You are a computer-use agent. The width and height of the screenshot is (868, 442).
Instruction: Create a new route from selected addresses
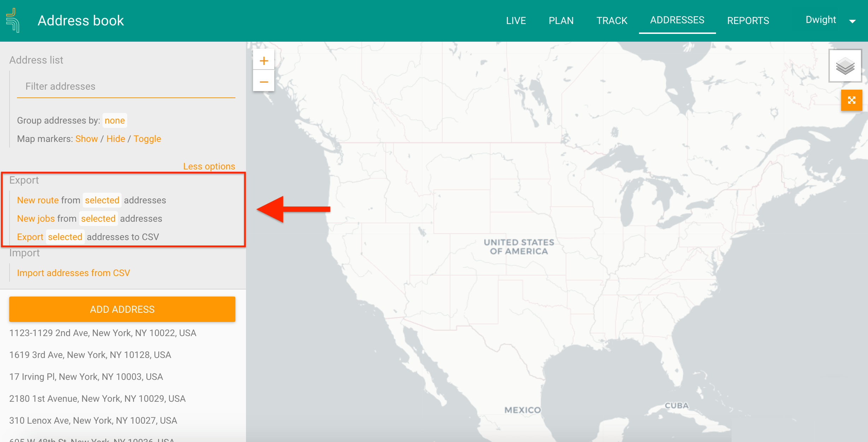point(38,200)
